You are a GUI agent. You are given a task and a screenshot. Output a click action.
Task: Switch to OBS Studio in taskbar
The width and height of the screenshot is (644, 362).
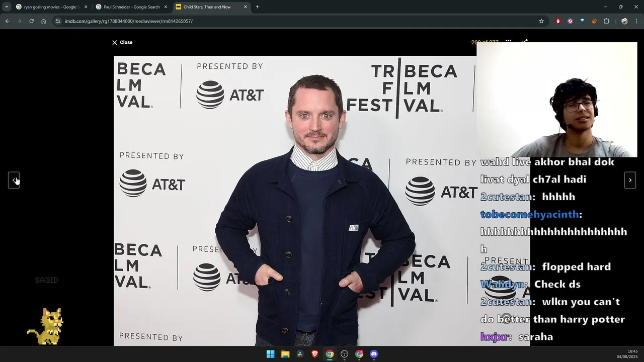[344, 354]
